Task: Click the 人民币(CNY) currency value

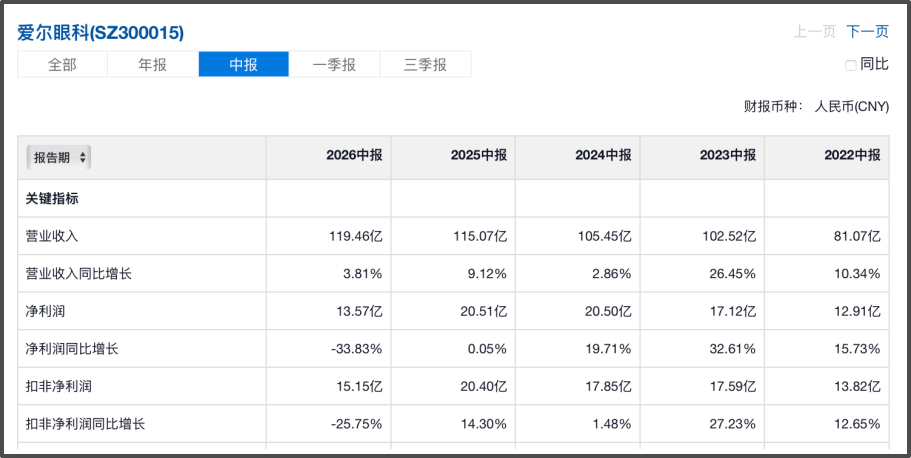Action: pyautogui.click(x=852, y=107)
